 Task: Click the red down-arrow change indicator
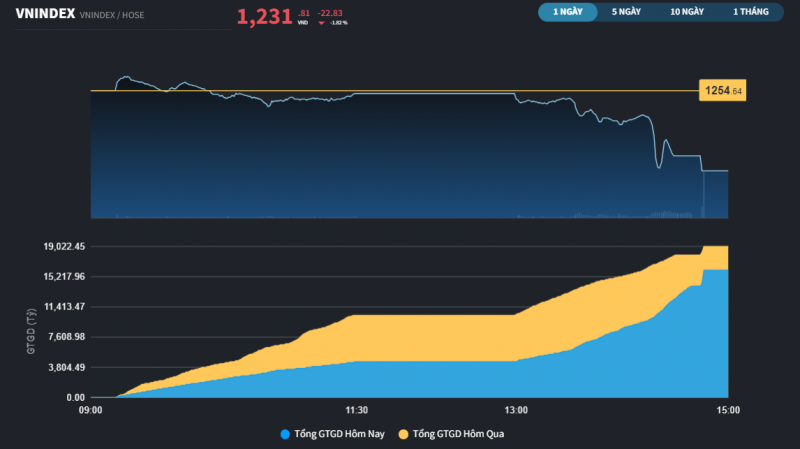[x=322, y=21]
